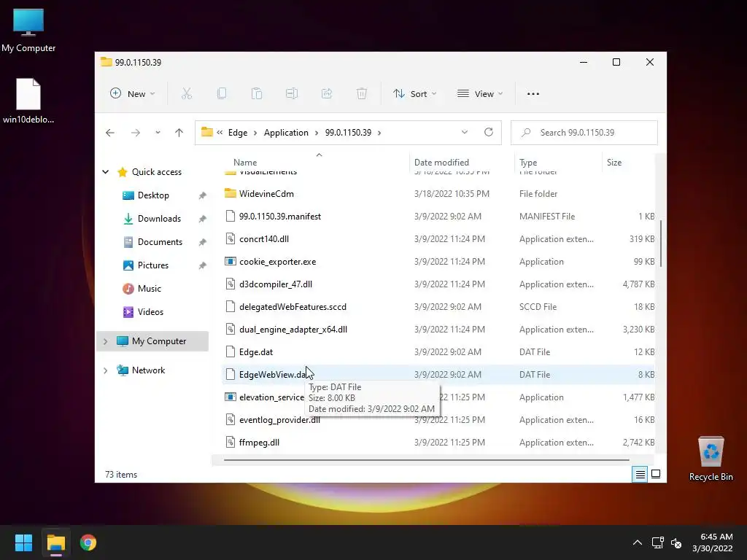The height and width of the screenshot is (560, 747).
Task: Navigate to Application in breadcrumb
Action: [286, 133]
